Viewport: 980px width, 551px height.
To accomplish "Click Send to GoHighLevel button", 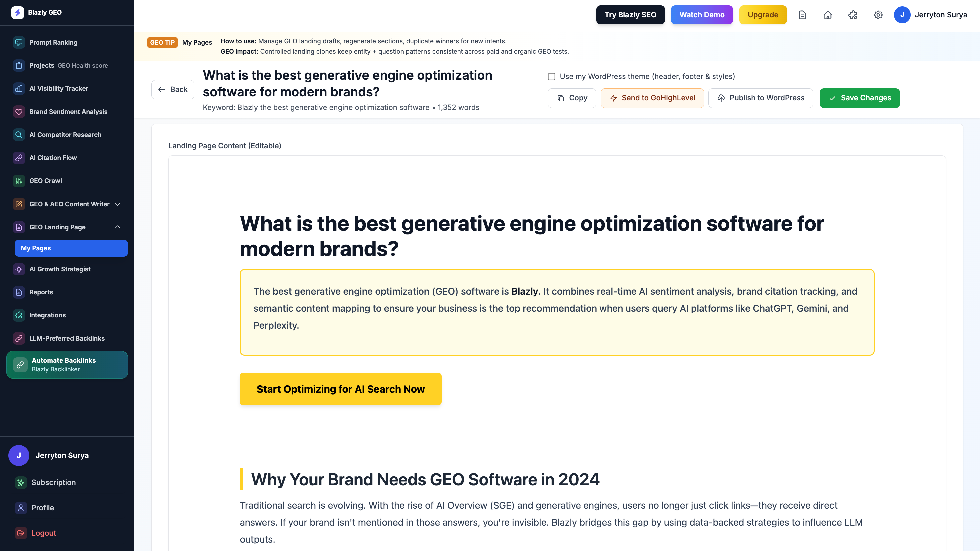I will [x=652, y=98].
